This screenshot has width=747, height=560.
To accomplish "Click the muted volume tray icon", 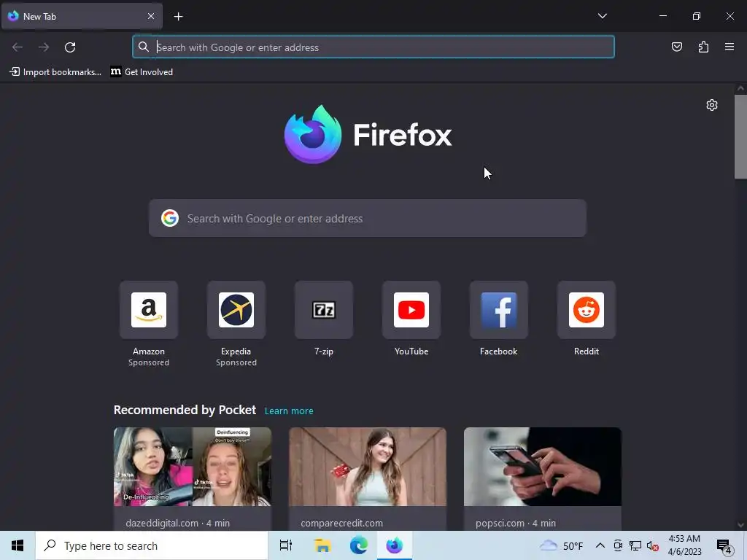I will [653, 545].
